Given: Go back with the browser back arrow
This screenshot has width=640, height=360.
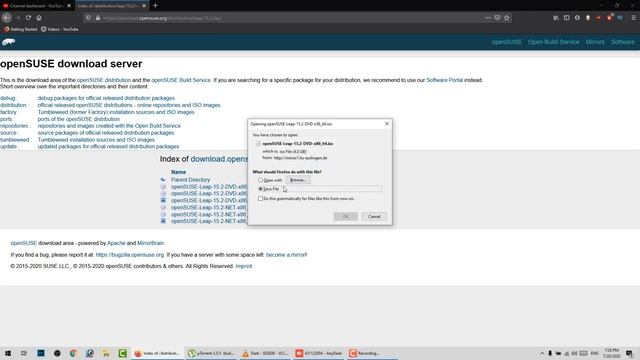Looking at the screenshot, I should pos(7,18).
